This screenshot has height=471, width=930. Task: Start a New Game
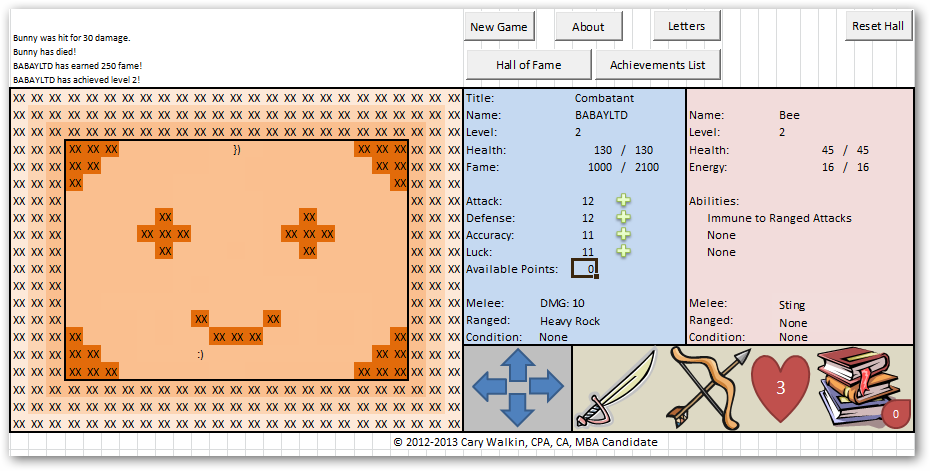[x=499, y=27]
